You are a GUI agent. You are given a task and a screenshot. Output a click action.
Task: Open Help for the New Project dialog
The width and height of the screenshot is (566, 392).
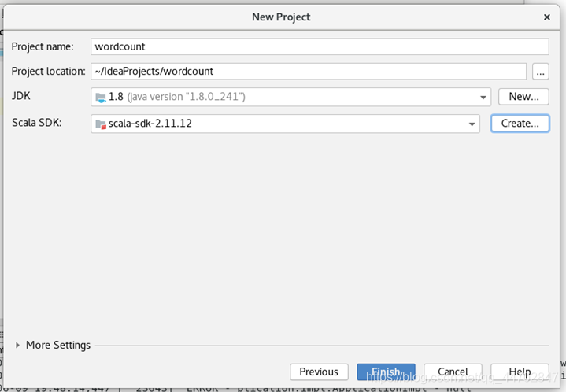(x=520, y=372)
